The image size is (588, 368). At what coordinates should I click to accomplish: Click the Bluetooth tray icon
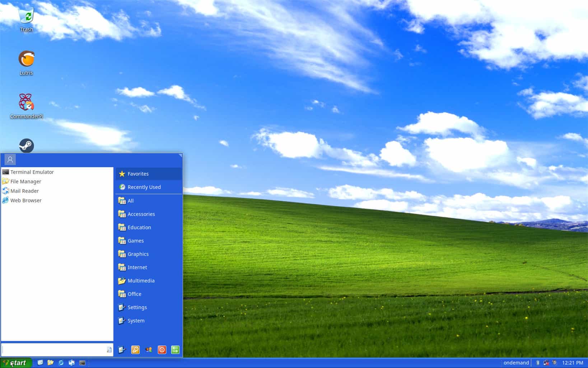(538, 363)
